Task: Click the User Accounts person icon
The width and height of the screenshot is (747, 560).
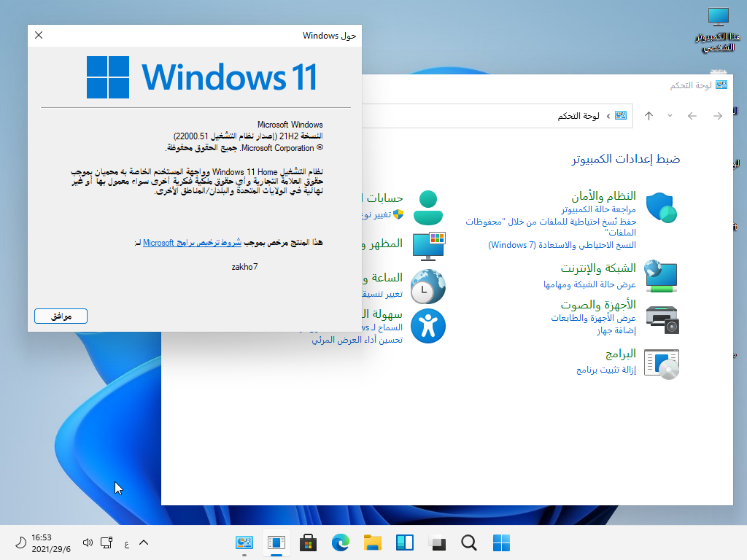Action: tap(427, 208)
